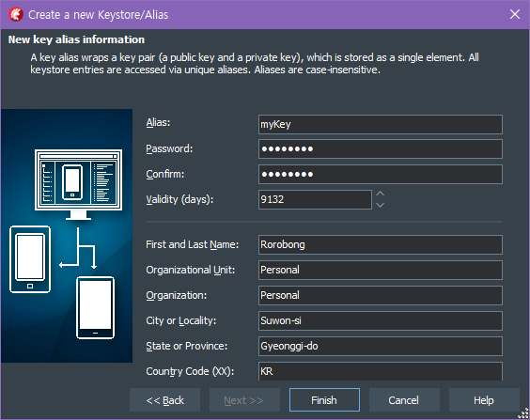Click the "Organization:" label

tap(177, 295)
